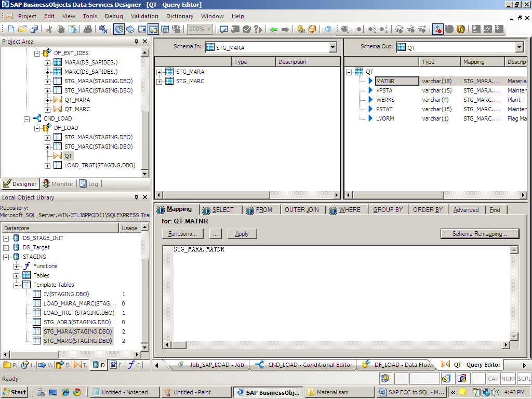This screenshot has width=532, height=399.
Task: Click the gray Forward arrow icon
Action: coord(285,29)
